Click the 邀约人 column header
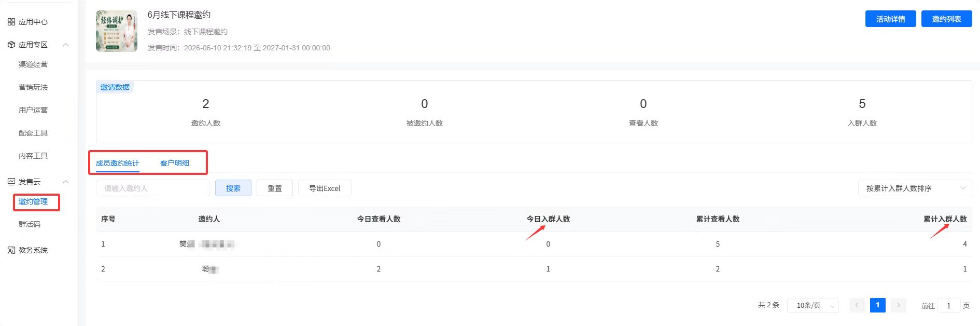980x326 pixels. tap(209, 219)
